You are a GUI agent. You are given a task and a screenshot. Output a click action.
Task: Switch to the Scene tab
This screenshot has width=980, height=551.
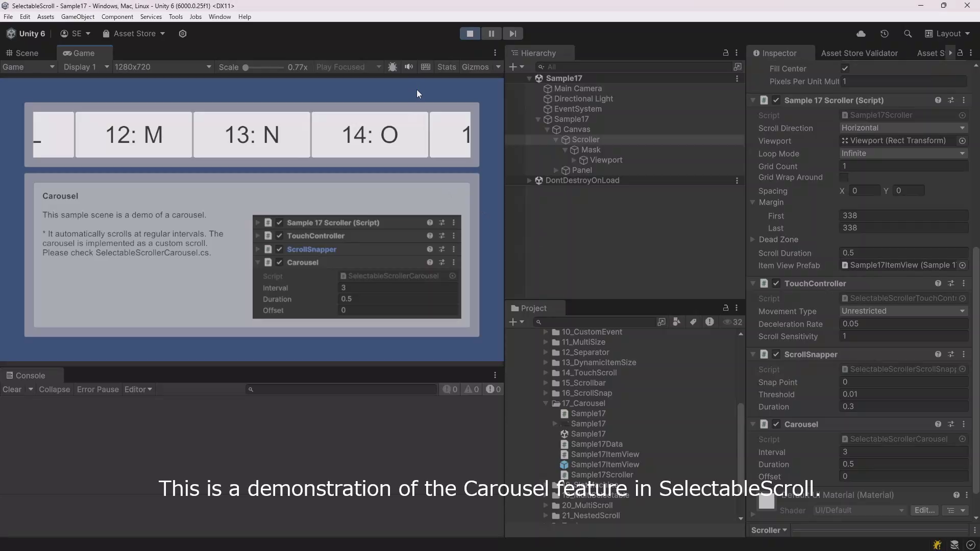22,53
